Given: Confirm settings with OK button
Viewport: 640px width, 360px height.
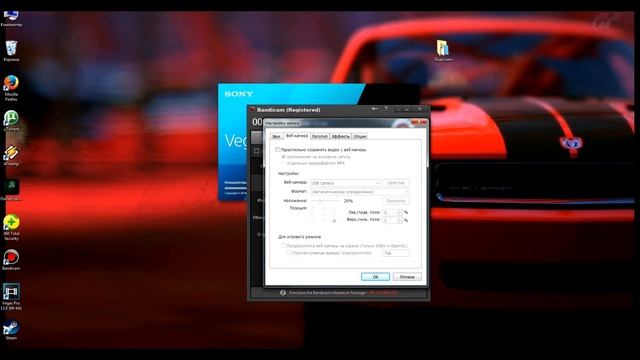Looking at the screenshot, I should pos(375,277).
